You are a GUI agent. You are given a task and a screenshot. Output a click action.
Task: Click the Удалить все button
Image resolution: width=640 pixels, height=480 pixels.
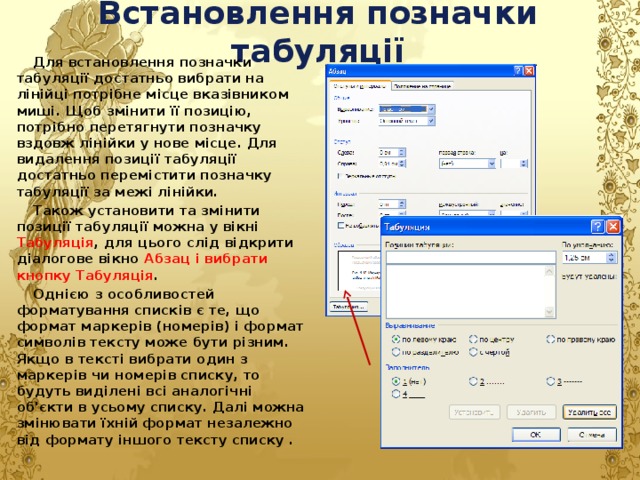point(589,412)
